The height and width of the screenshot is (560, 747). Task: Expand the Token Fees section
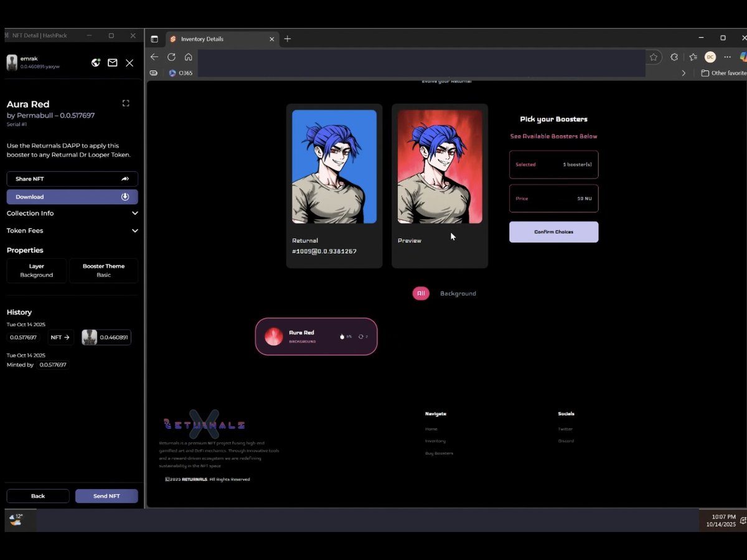point(72,231)
